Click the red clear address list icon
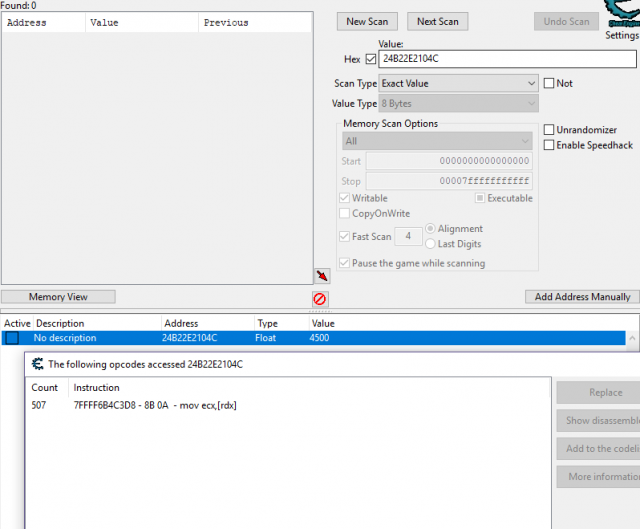 320,299
